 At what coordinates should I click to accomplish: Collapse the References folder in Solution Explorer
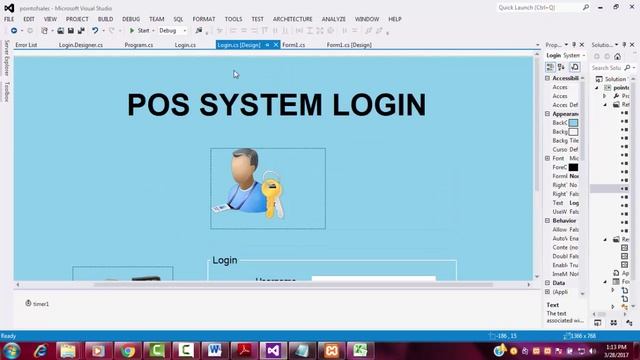point(605,105)
